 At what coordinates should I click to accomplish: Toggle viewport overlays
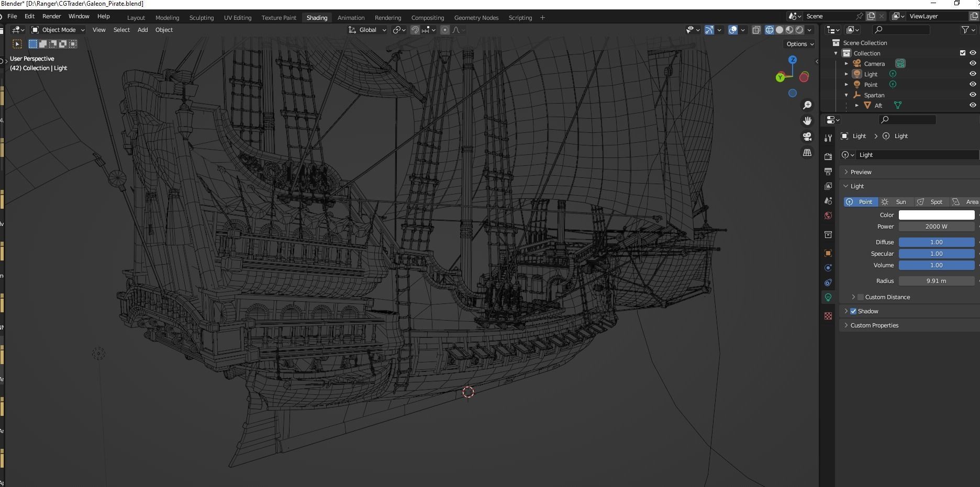pos(733,30)
